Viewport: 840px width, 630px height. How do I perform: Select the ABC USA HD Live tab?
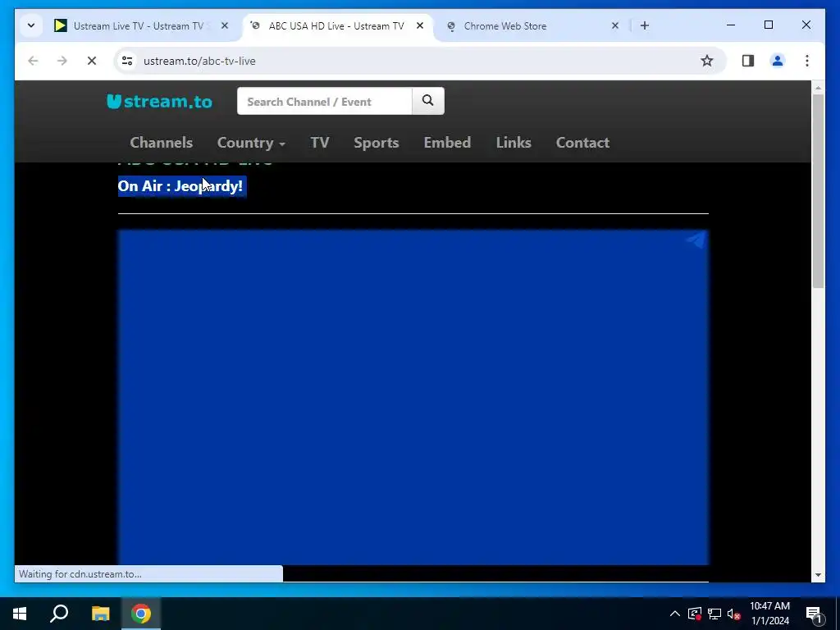(x=336, y=25)
